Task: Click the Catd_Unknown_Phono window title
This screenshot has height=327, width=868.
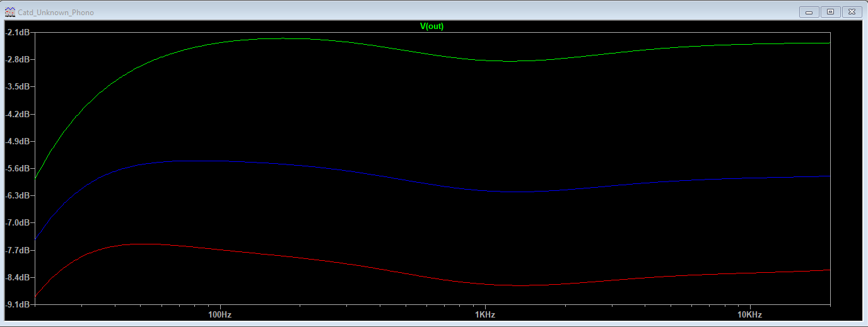Action: point(56,13)
